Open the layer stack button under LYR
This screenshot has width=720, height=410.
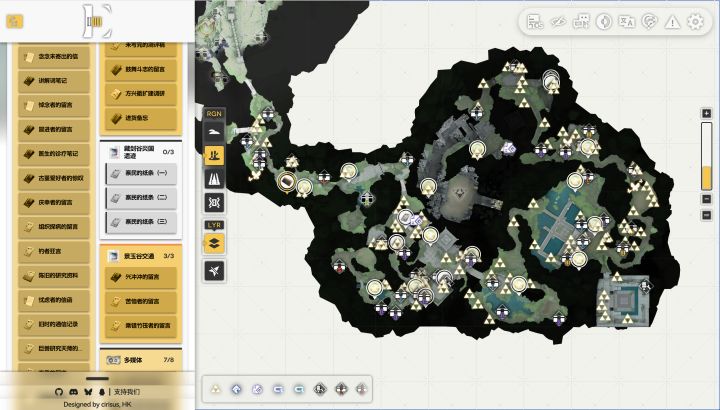point(214,244)
